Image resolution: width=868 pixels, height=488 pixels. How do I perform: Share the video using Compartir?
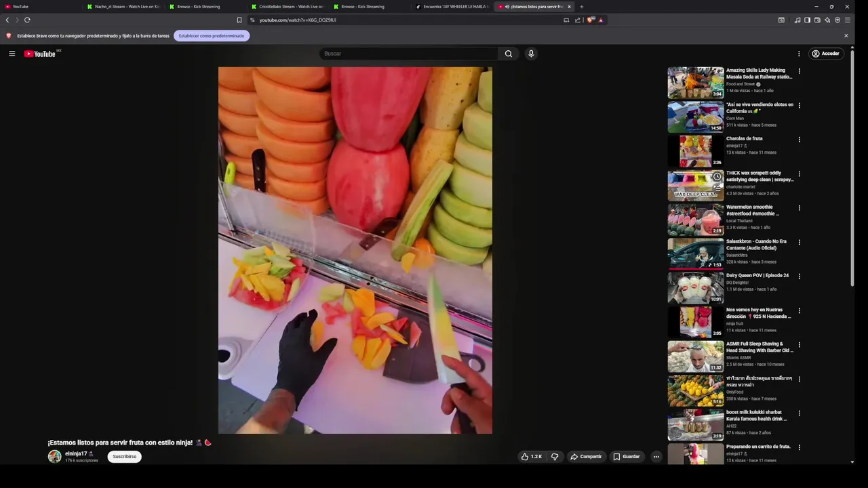(586, 457)
